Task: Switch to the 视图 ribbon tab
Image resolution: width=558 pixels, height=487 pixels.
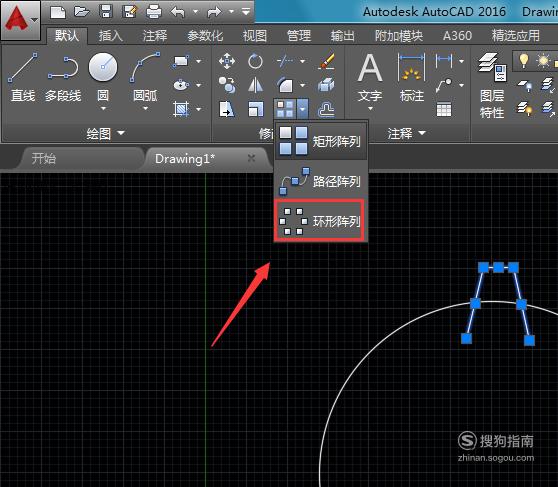Action: coord(255,36)
